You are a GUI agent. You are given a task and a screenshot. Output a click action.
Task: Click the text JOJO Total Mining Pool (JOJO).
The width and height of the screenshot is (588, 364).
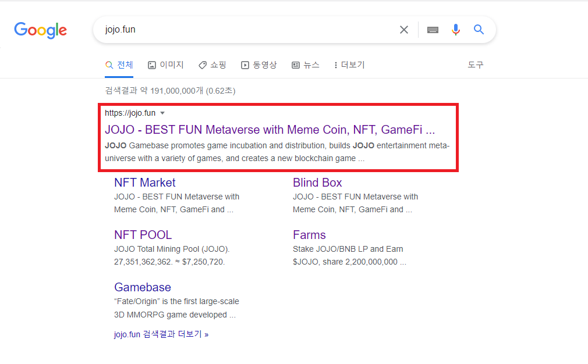coord(172,249)
